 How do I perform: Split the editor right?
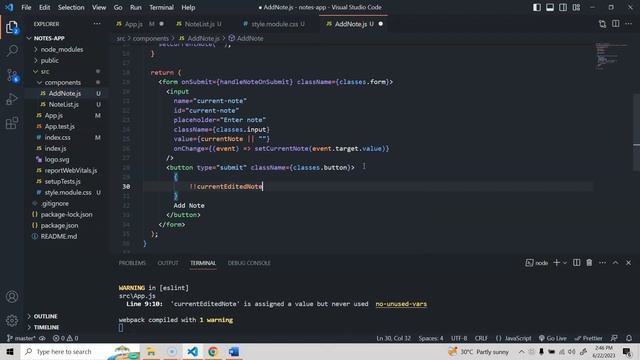(616, 24)
